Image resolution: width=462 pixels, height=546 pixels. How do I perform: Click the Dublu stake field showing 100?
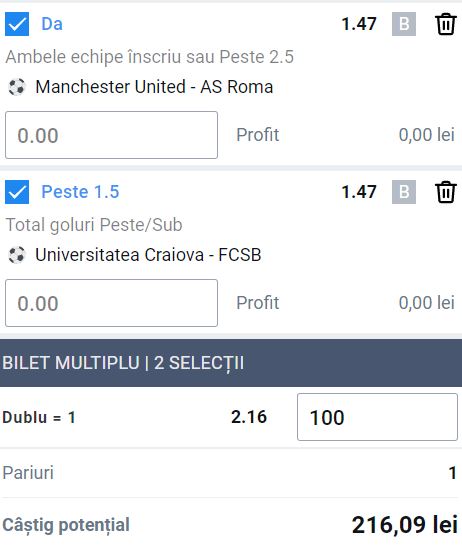click(377, 417)
